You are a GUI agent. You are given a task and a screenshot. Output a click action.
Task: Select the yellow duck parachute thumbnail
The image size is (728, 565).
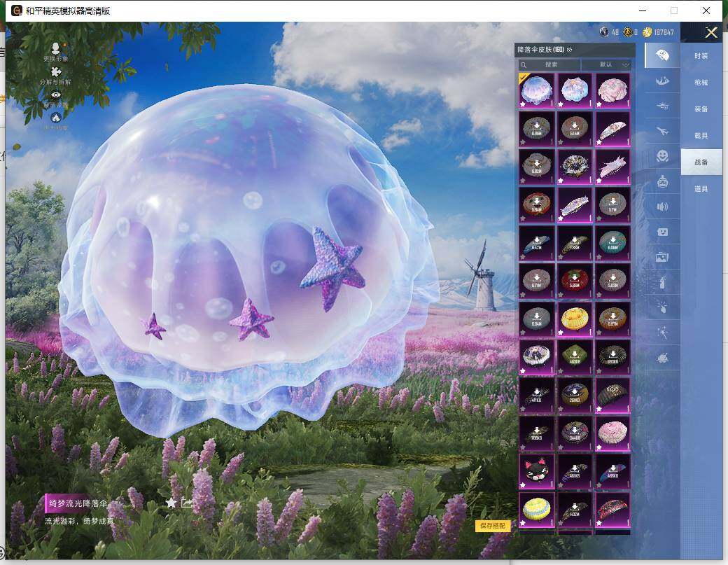pos(575,319)
